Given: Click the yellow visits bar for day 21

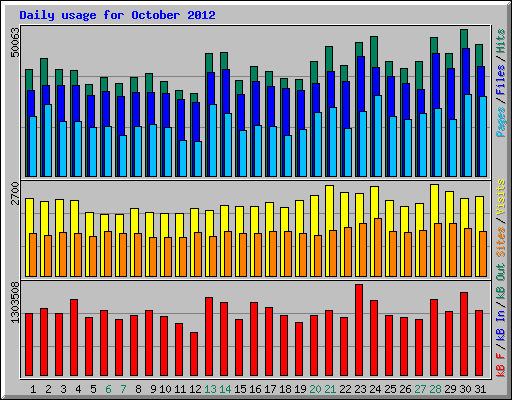Looking at the screenshot, I should tap(329, 207).
